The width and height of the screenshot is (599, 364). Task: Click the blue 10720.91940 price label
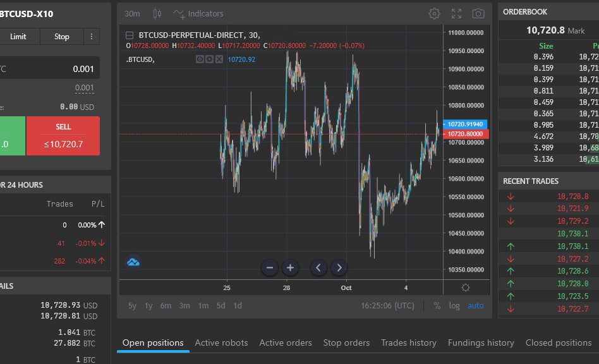(465, 124)
